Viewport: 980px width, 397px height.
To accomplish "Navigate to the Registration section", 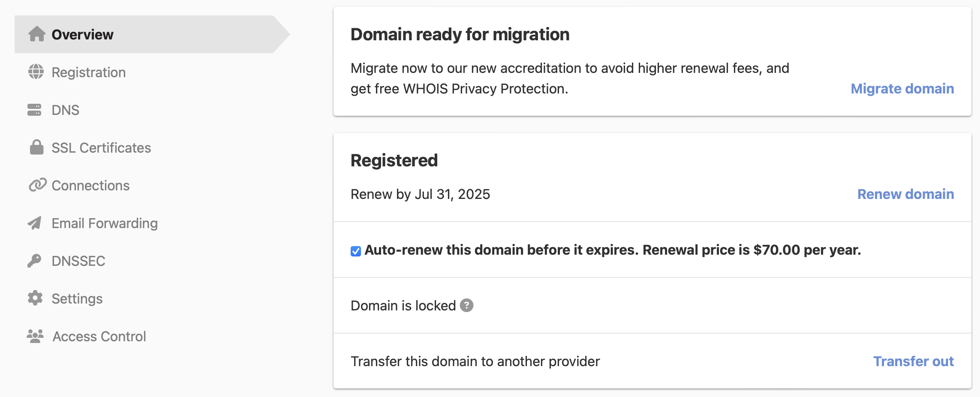I will tap(89, 72).
